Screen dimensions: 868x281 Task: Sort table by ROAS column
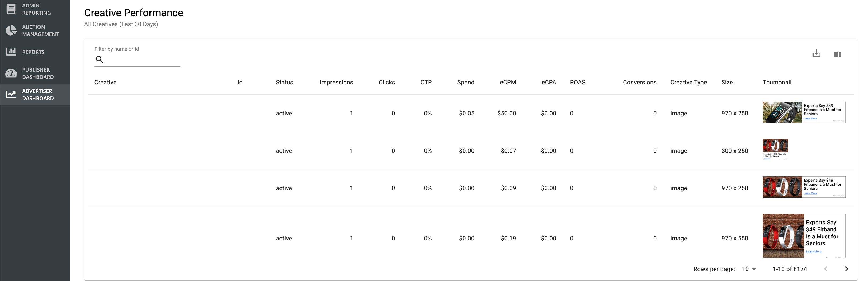pos(578,82)
